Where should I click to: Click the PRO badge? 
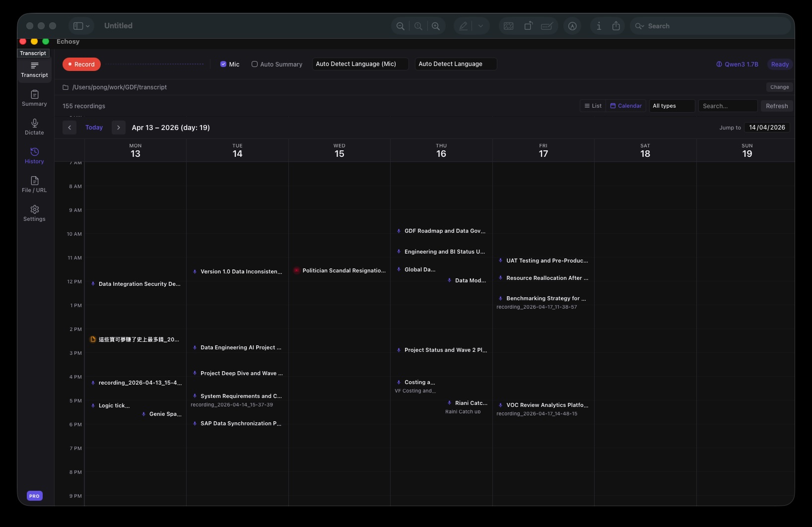[34, 496]
